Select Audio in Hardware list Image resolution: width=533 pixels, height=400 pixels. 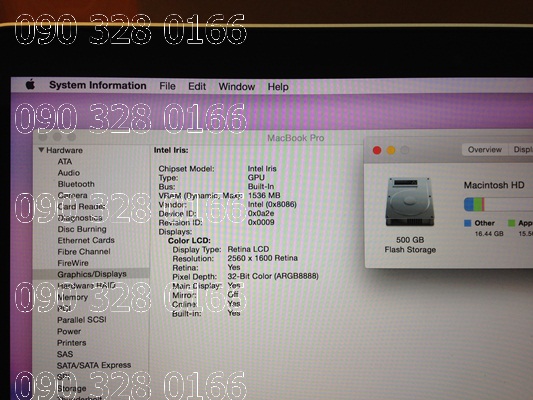69,173
